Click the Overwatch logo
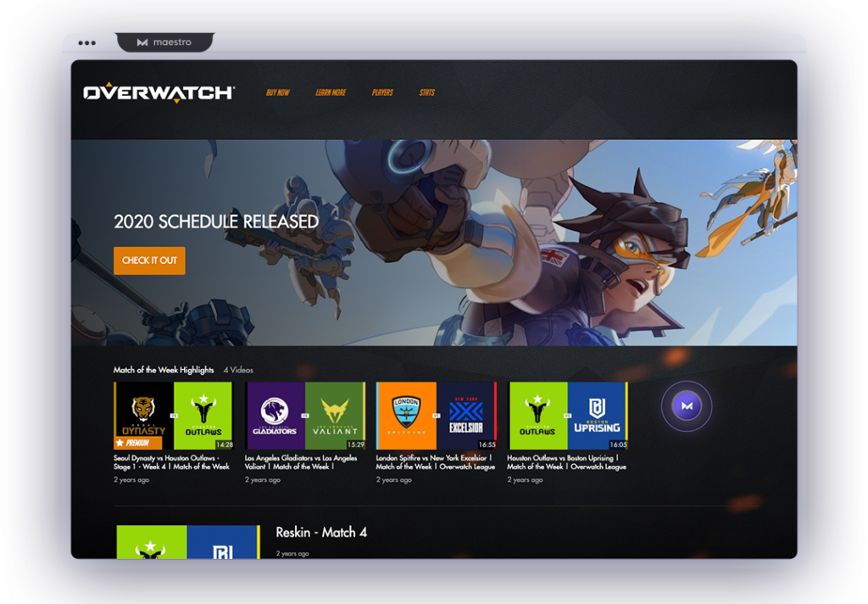Screen dimensions: 868x604 (x=159, y=92)
